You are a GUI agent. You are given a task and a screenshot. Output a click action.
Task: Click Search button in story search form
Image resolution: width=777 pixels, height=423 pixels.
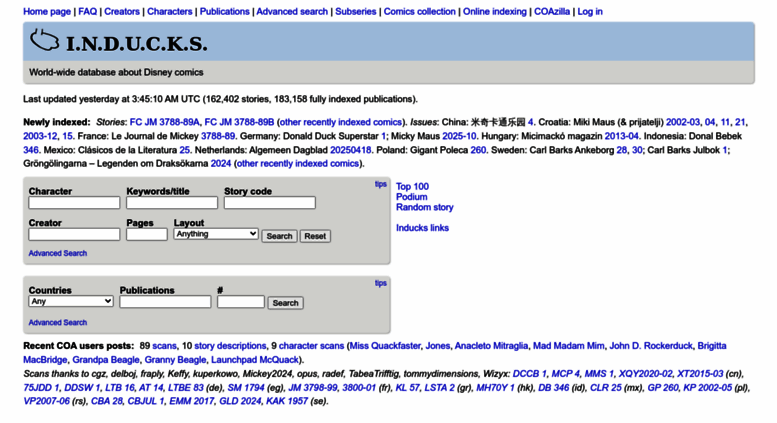click(279, 236)
